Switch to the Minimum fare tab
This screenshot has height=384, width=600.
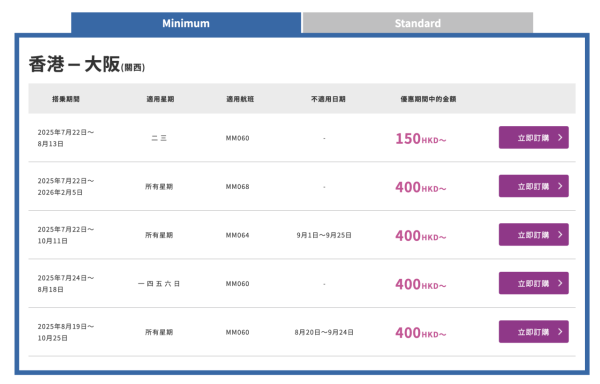[x=186, y=23]
